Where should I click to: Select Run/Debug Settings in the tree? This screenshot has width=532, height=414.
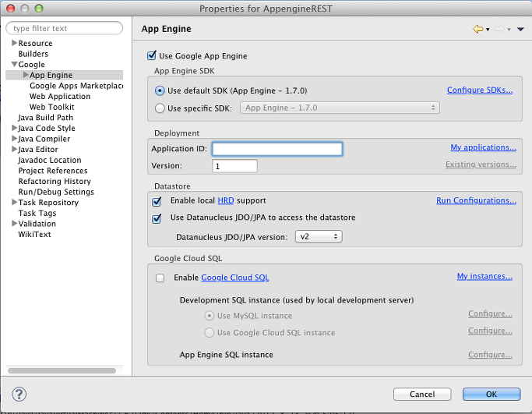[56, 192]
